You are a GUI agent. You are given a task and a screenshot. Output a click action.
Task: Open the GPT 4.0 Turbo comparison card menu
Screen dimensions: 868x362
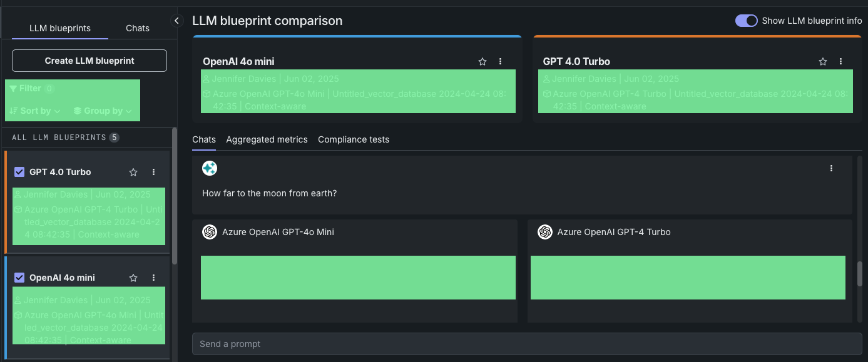(840, 61)
